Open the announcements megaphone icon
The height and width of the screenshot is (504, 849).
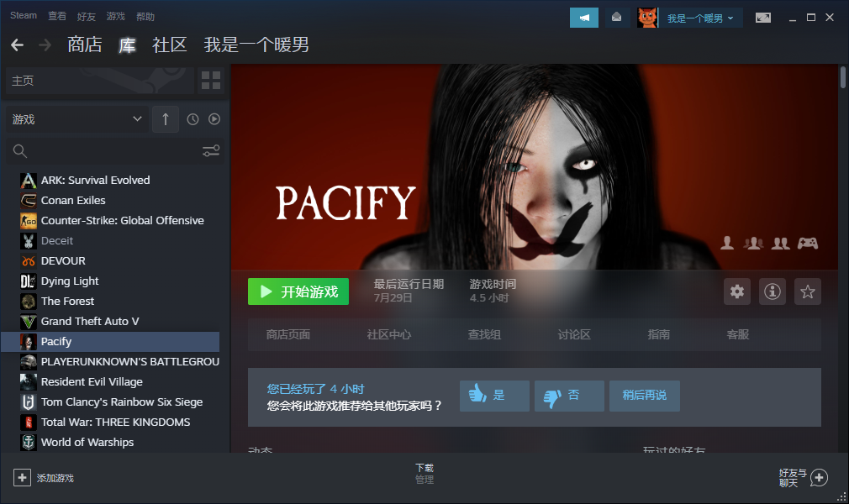click(x=583, y=18)
